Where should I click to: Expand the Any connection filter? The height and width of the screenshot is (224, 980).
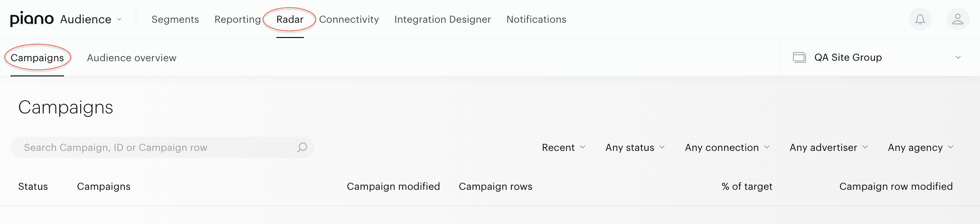click(x=727, y=148)
